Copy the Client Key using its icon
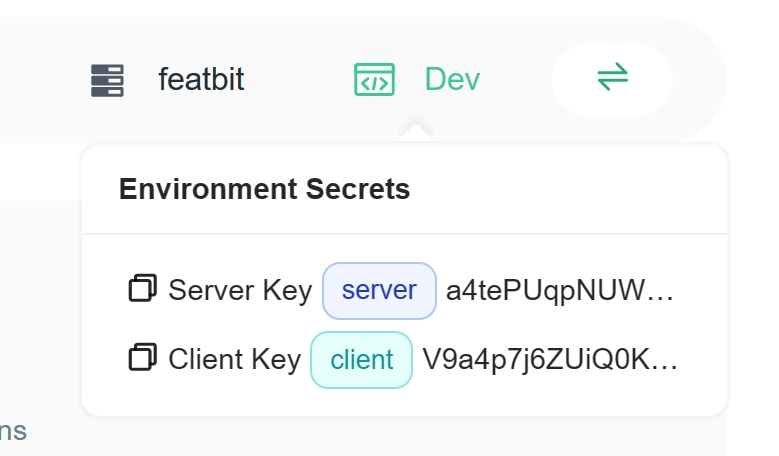Screen dimensions: 779x456 143,358
